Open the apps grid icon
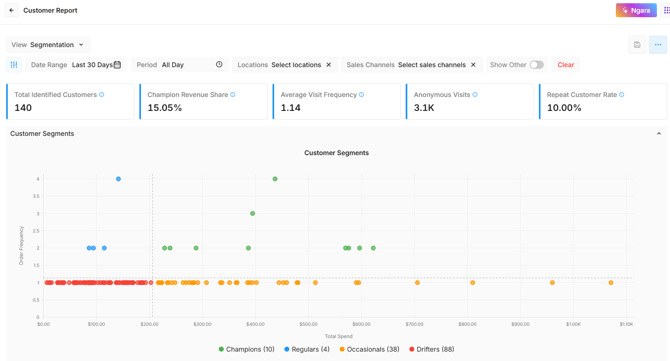The image size is (670, 361). [x=666, y=10]
